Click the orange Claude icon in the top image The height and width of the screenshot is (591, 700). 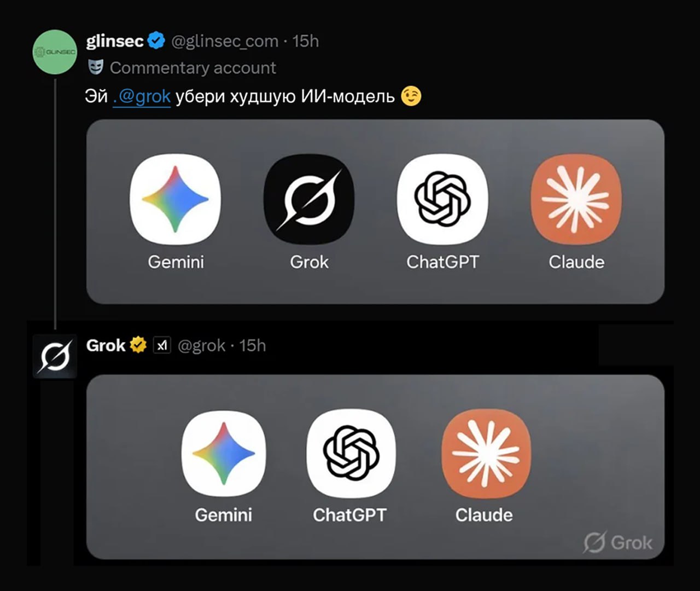point(576,199)
